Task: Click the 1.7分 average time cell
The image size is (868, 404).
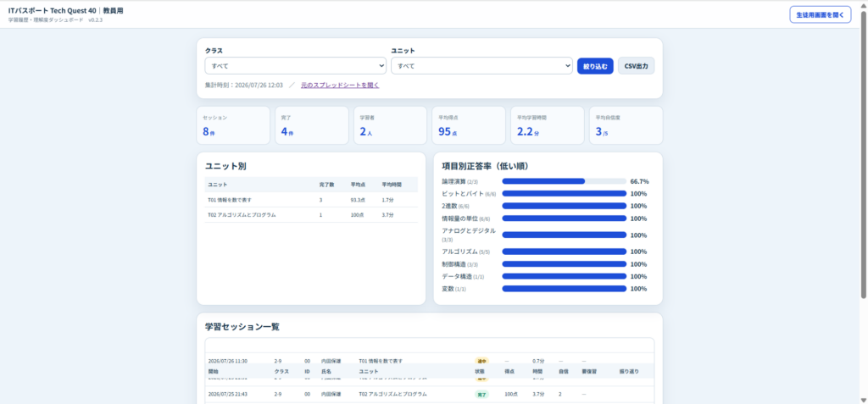Action: click(x=388, y=200)
